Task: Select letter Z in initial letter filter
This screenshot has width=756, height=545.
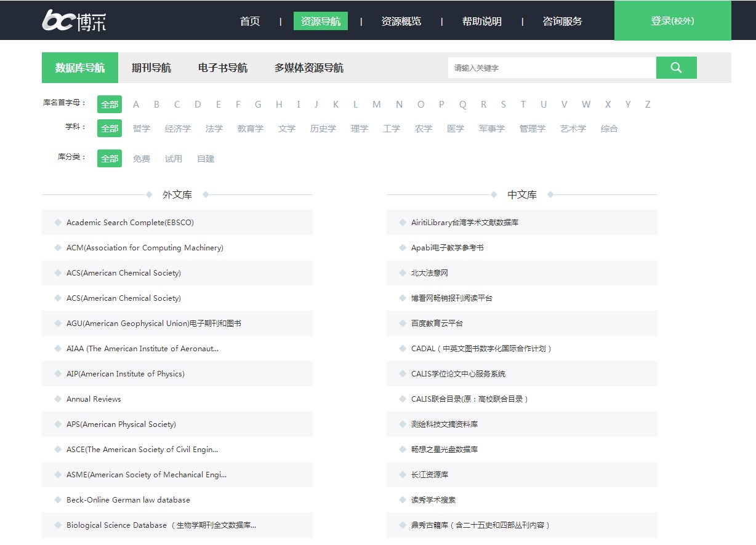Action: tap(648, 105)
